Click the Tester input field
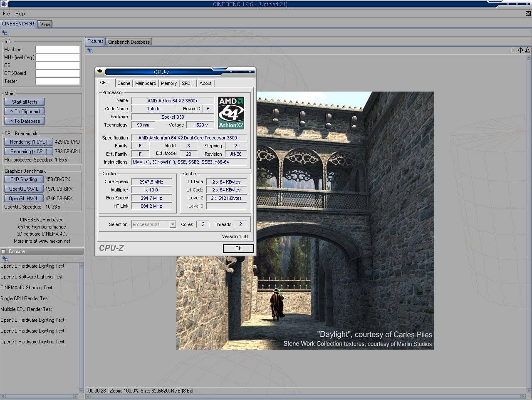Image resolution: width=532 pixels, height=400 pixels. click(x=57, y=81)
